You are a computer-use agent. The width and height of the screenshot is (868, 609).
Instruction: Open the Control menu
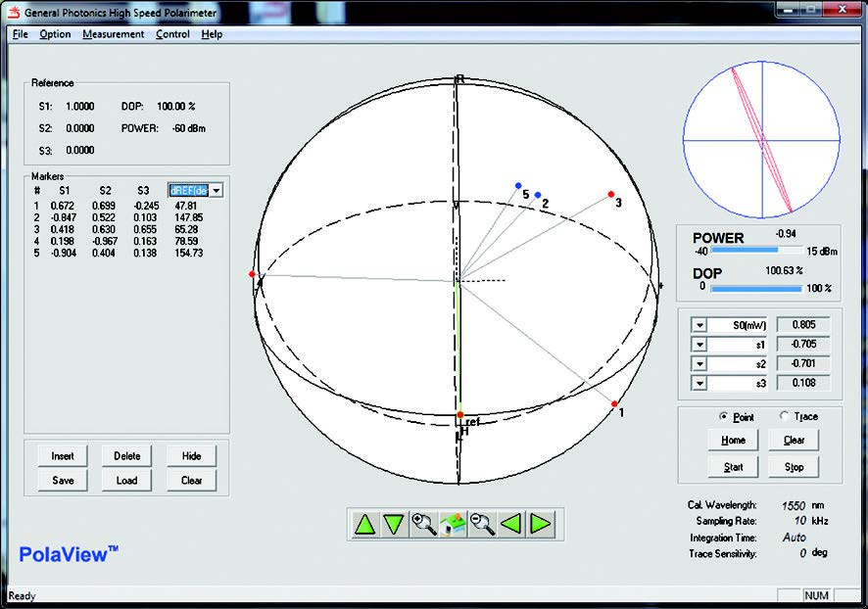tap(172, 34)
